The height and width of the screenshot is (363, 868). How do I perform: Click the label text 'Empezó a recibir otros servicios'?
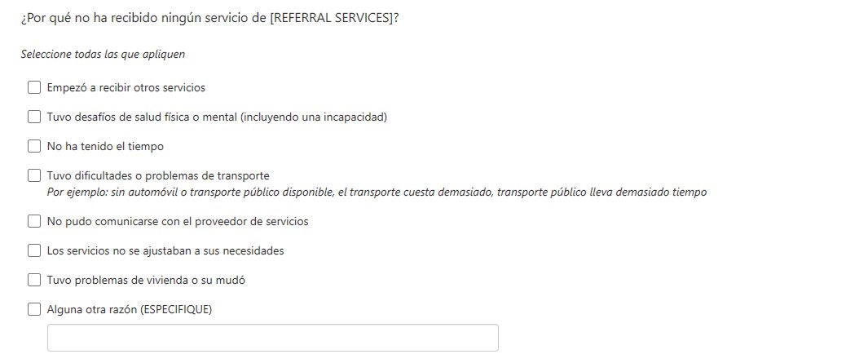126,87
